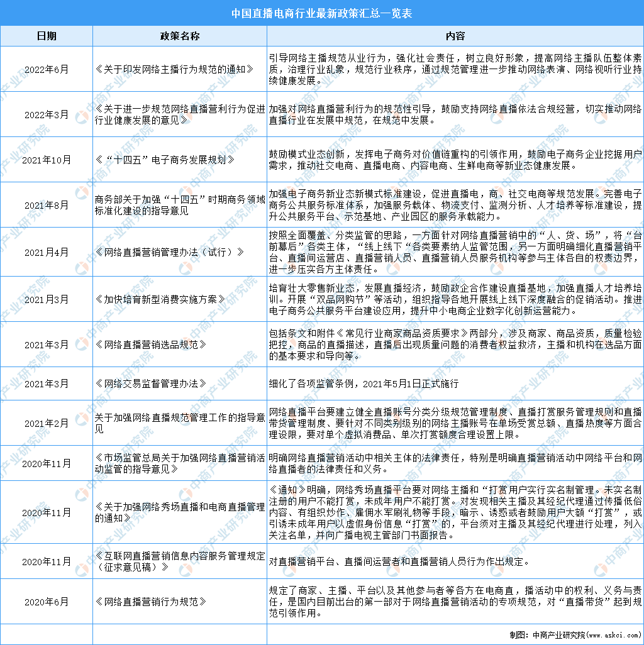Click content text starting "《通知》明确，网络秀场直播平台"
The width and height of the screenshot is (644, 645).
click(x=455, y=512)
